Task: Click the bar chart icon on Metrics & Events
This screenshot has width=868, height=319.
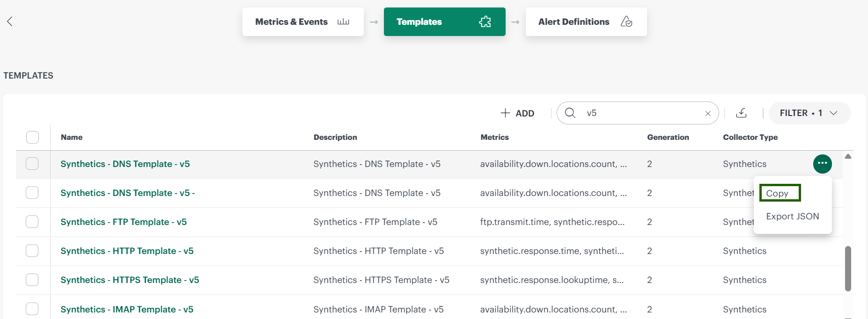Action: [343, 22]
